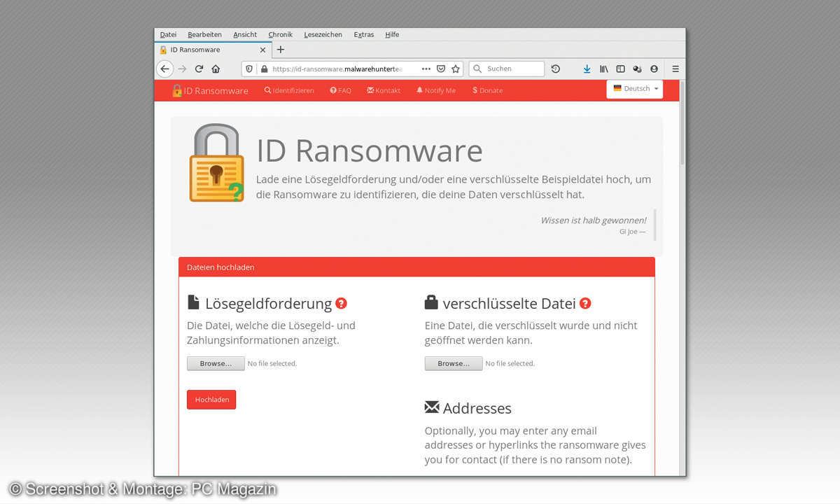Click the large padlock logo image
Viewport: 840px width, 504px height.
coord(216,163)
